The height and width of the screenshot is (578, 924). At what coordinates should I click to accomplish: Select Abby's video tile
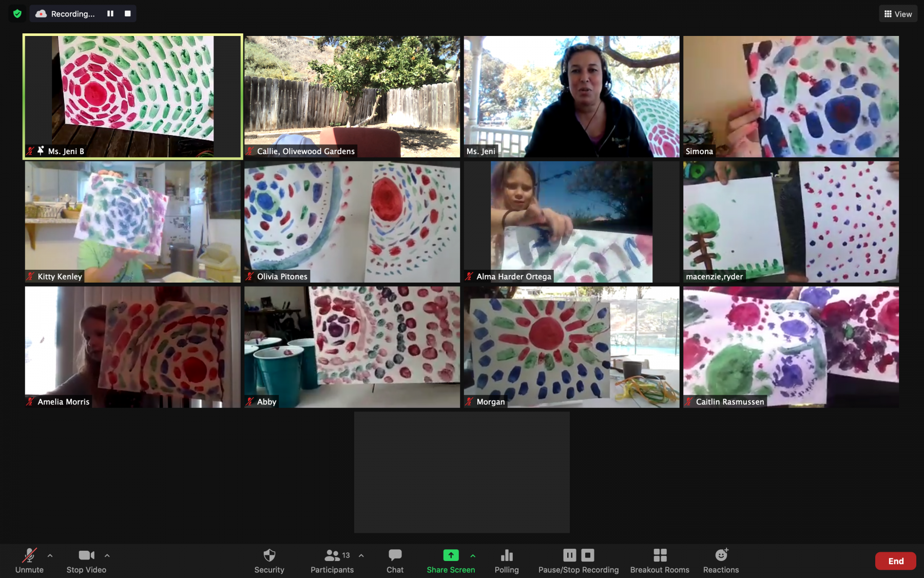coord(352,347)
